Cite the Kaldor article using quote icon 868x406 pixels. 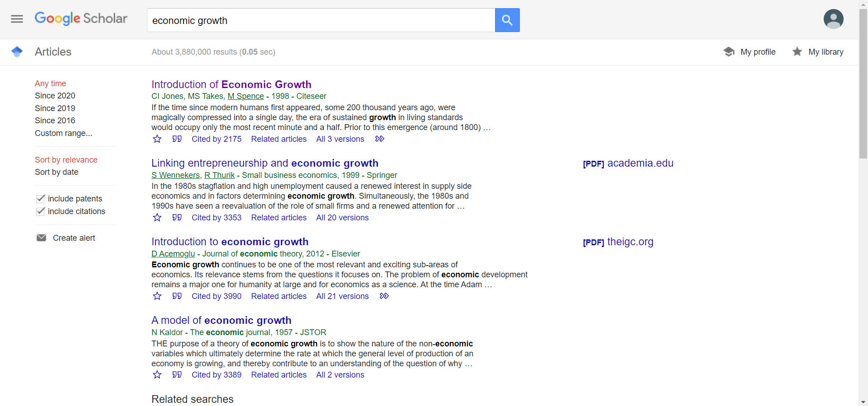click(x=177, y=375)
